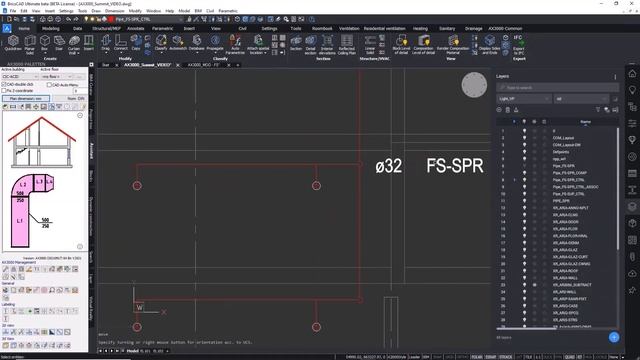
Task: Expand the Classify tool dropdown
Action: click(x=161, y=53)
